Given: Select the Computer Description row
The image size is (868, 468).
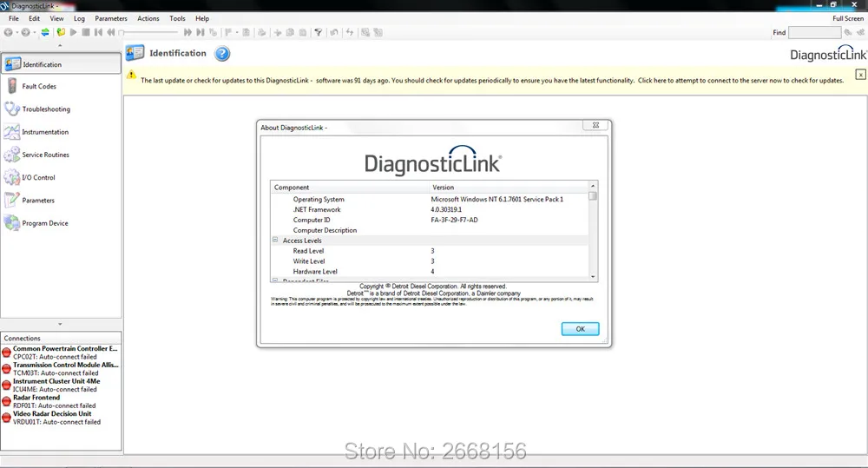Looking at the screenshot, I should coord(430,230).
